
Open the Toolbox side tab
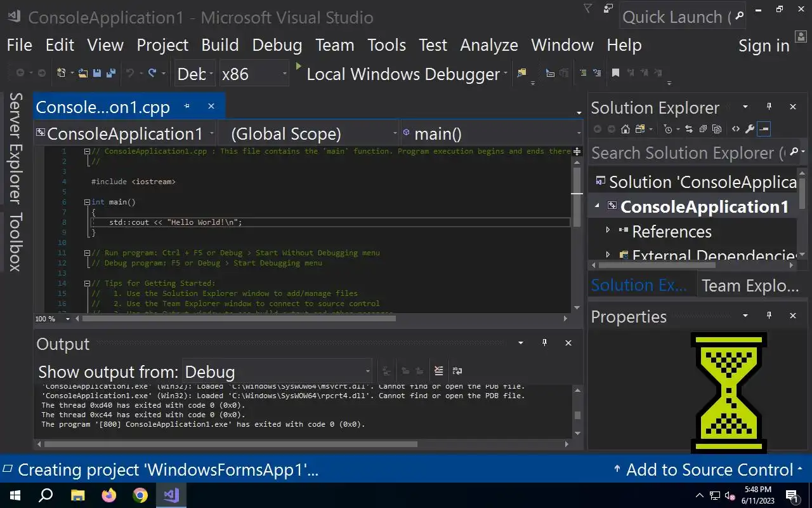[15, 242]
